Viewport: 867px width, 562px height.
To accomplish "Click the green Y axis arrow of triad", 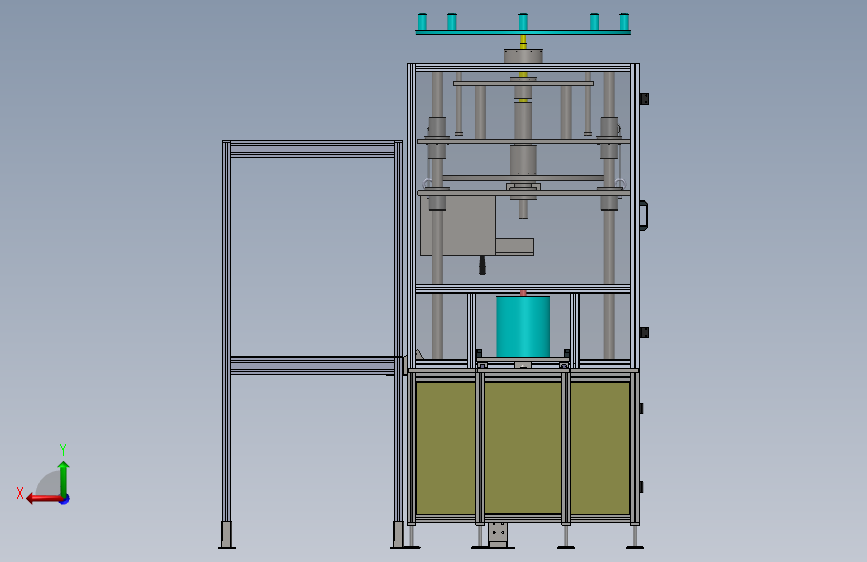I will [x=64, y=478].
